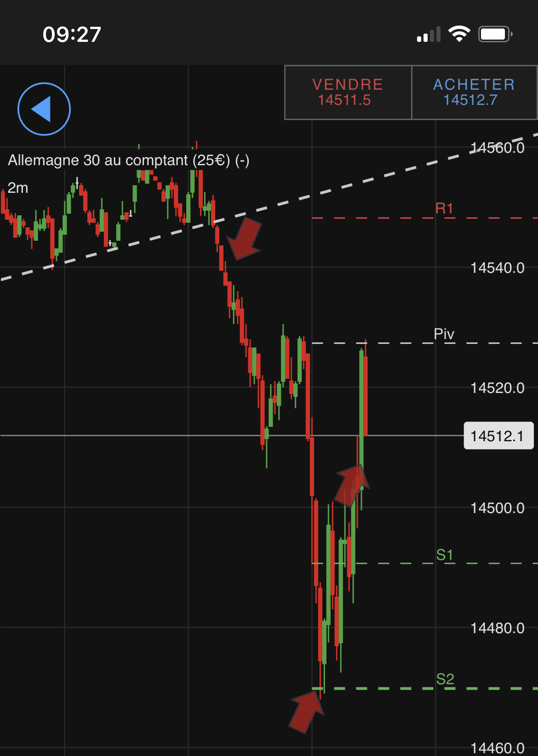The image size is (538, 756).
Task: Click the 14480.0 price axis label
Action: [497, 628]
